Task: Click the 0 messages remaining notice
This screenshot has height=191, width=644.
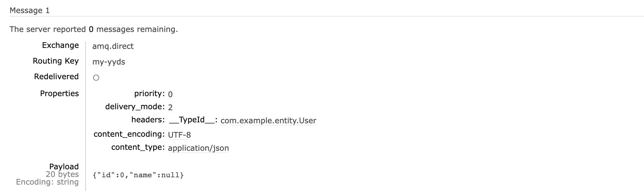Action: 94,29
